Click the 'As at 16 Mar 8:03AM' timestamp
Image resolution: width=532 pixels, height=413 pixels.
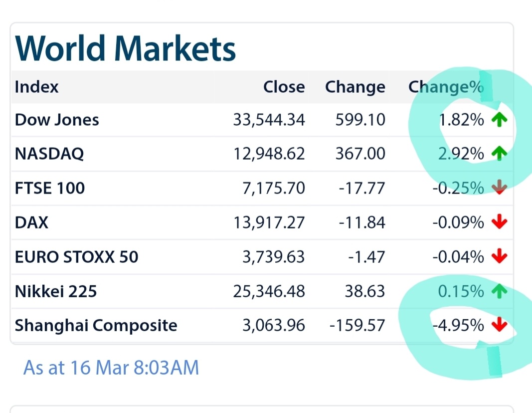click(x=111, y=368)
